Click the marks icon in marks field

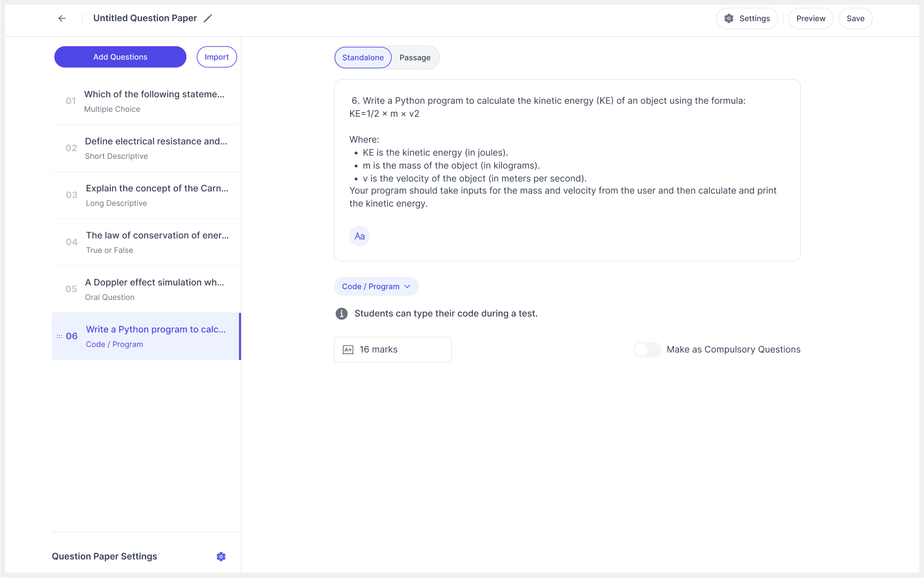[x=348, y=350]
